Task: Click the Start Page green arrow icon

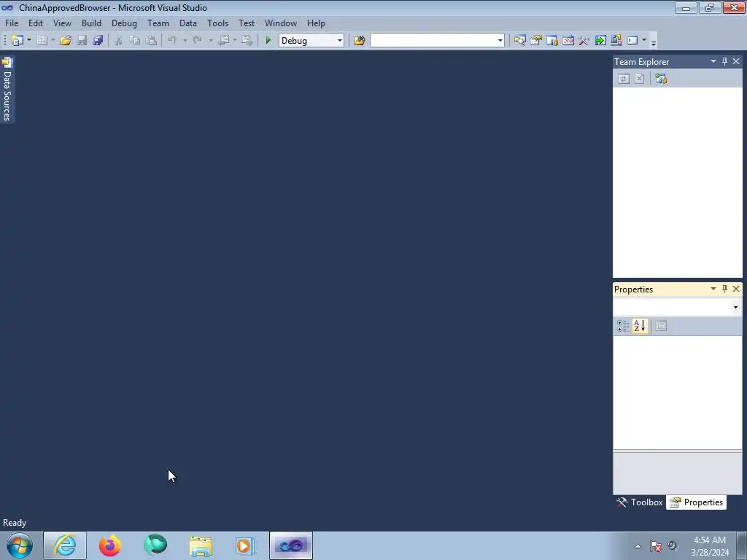Action: [x=600, y=41]
